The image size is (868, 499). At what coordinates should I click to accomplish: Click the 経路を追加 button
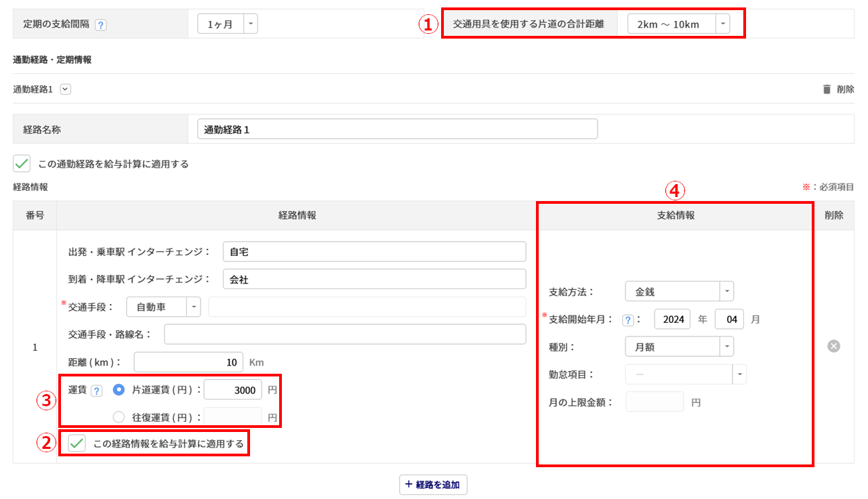(x=433, y=485)
